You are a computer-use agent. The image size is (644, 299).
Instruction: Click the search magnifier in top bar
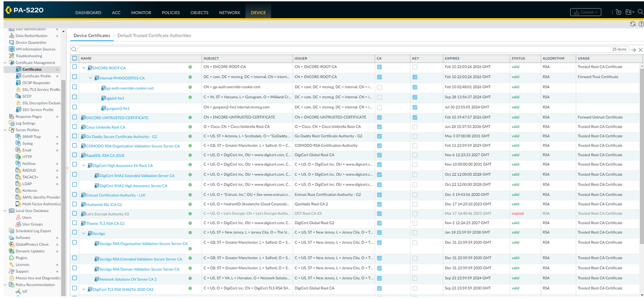pos(640,12)
